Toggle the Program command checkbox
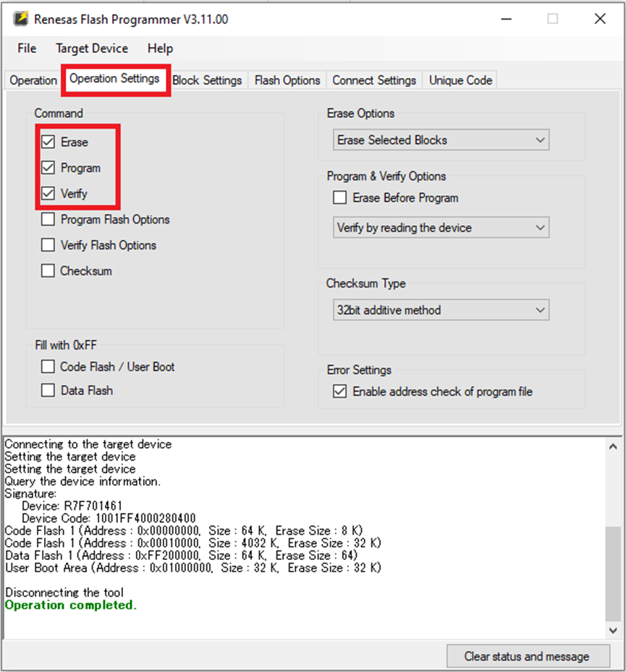The image size is (626, 672). (48, 168)
